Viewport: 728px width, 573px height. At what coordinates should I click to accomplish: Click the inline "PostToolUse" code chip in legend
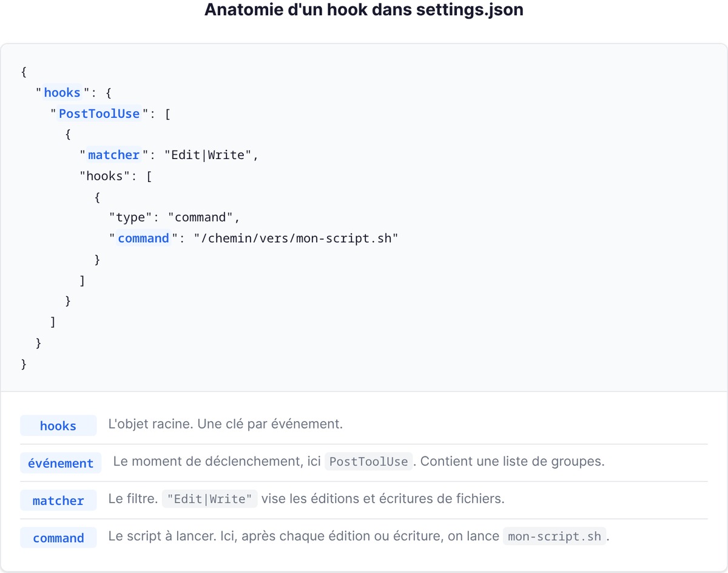pos(369,461)
